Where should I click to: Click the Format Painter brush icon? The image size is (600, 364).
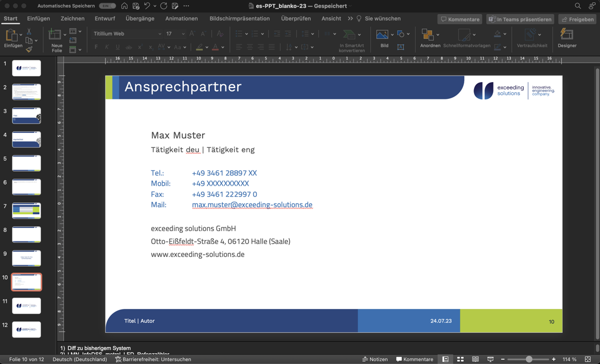(x=29, y=50)
